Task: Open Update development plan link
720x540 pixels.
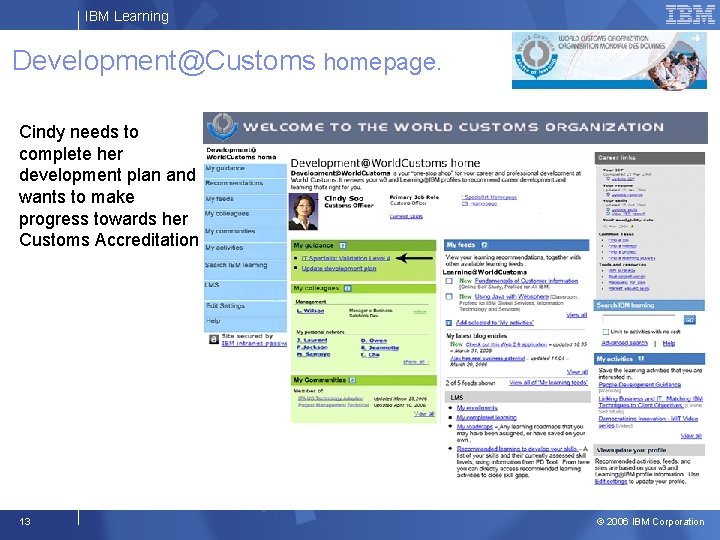Action: (x=339, y=269)
